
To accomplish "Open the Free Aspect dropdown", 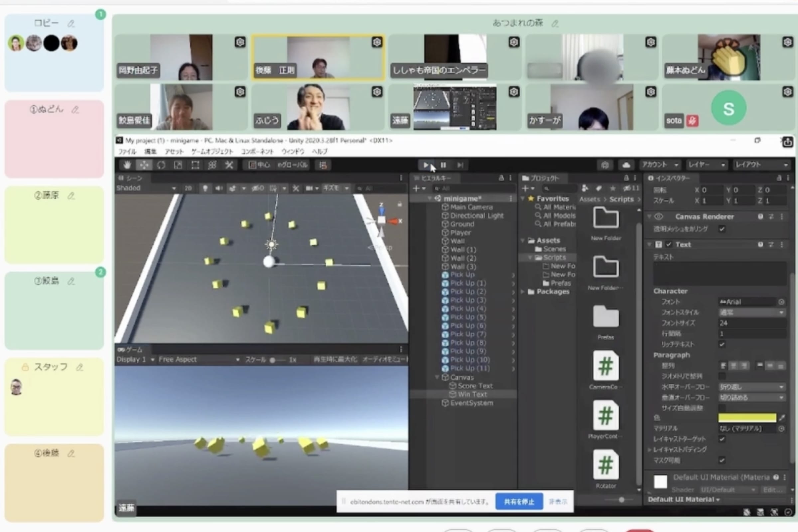I will click(199, 360).
